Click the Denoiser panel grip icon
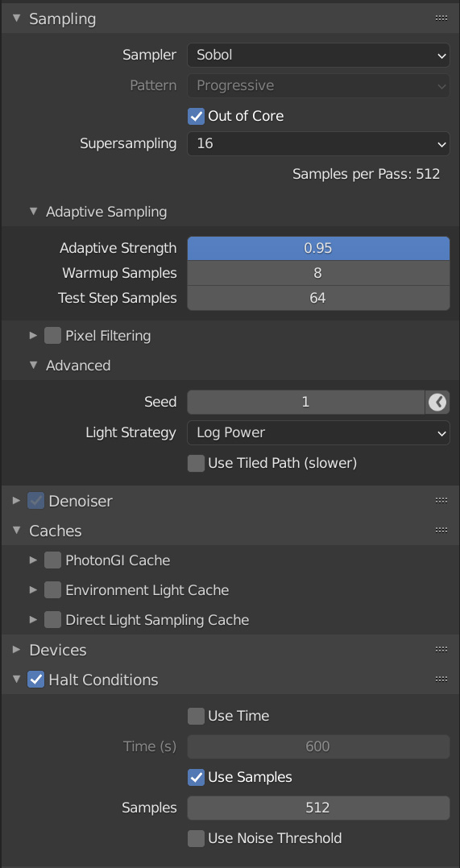This screenshot has width=460, height=868. (441, 501)
